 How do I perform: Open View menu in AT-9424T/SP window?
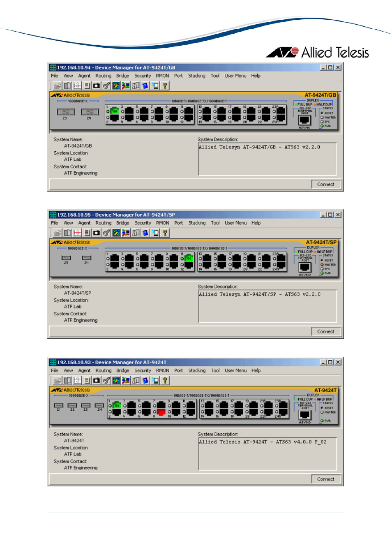coord(68,223)
